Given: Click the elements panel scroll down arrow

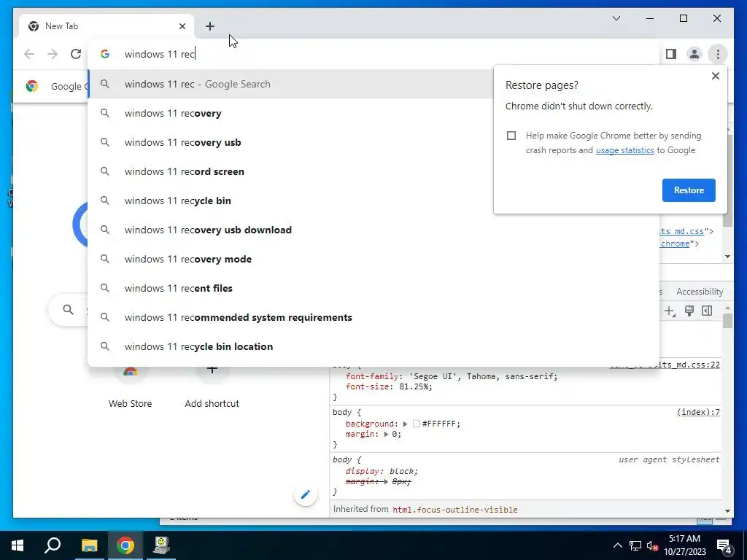Looking at the screenshot, I should click(x=727, y=256).
